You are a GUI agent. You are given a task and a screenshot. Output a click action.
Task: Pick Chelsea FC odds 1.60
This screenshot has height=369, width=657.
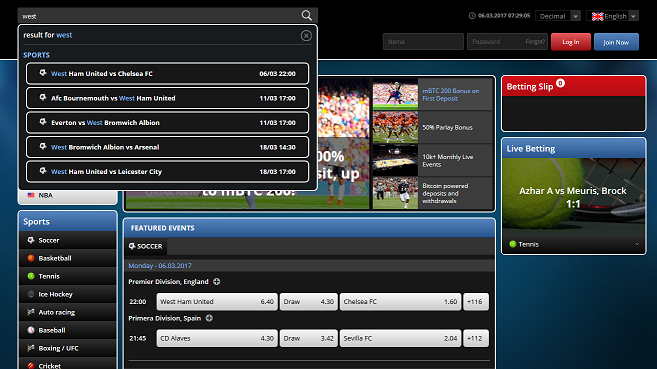click(400, 302)
